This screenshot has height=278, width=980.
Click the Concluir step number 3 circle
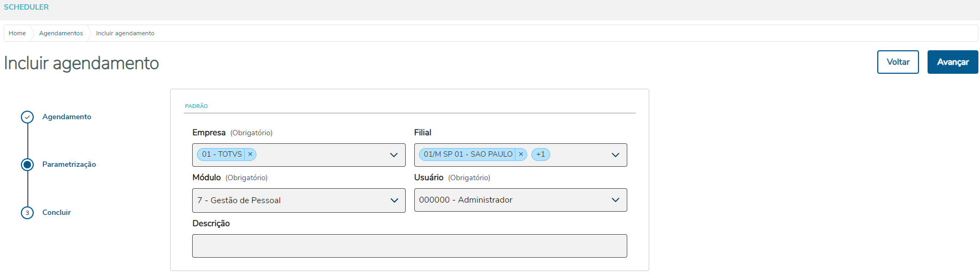click(27, 213)
